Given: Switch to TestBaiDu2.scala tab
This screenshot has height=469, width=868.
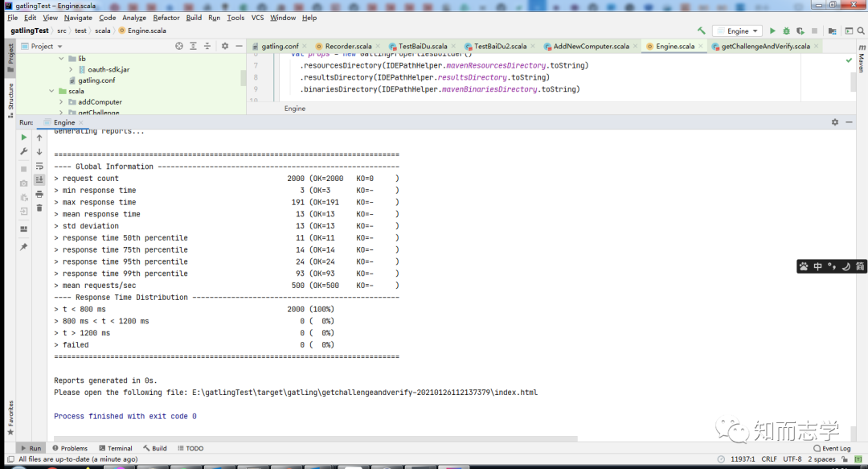Looking at the screenshot, I should point(500,46).
